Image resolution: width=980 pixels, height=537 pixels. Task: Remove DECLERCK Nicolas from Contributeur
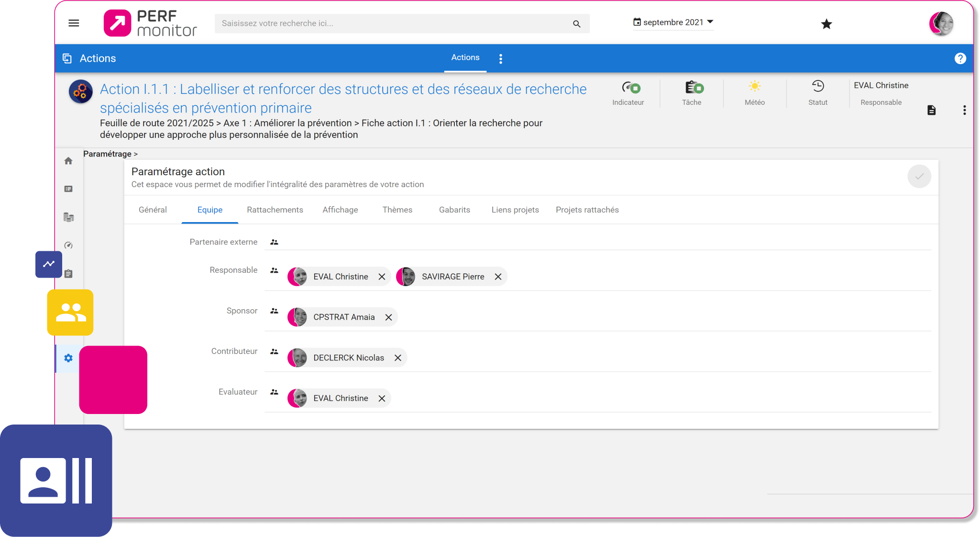coord(397,358)
